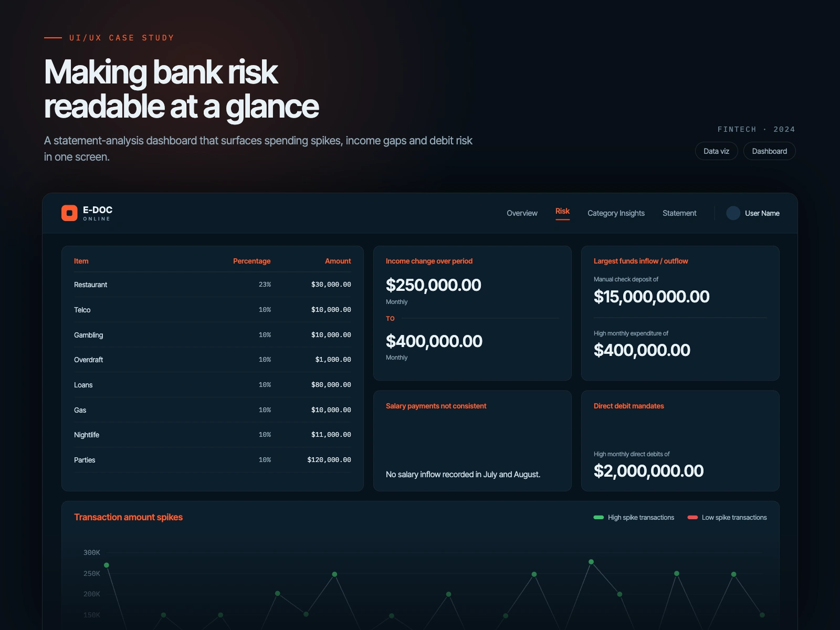This screenshot has width=840, height=630.
Task: Select the No salary inflow recorded sentence
Action: [463, 475]
